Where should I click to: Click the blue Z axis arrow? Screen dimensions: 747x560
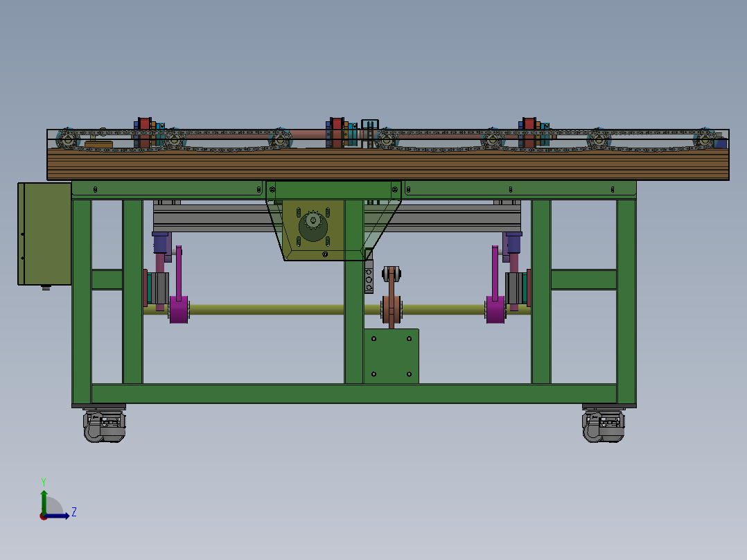58,516
